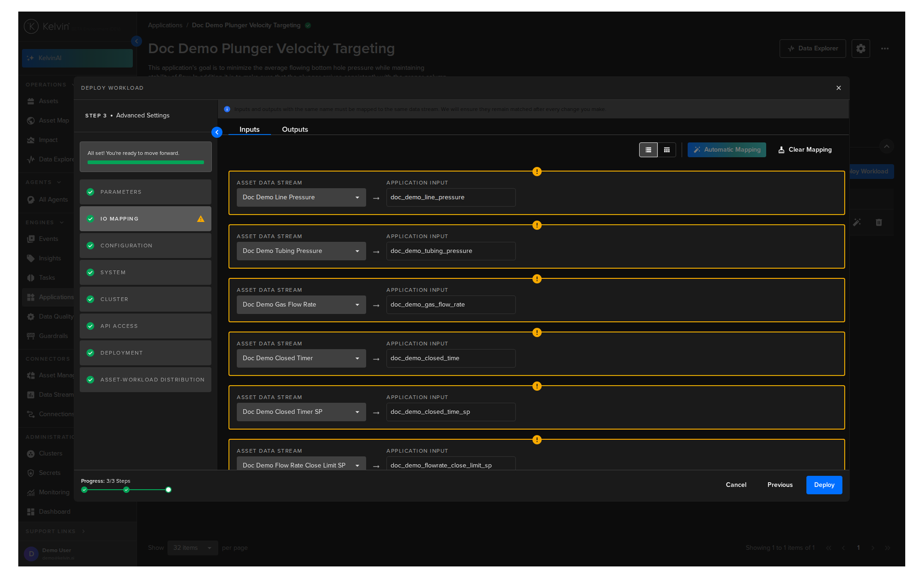The height and width of the screenshot is (578, 924).
Task: Go to the Cluster step
Action: point(145,299)
